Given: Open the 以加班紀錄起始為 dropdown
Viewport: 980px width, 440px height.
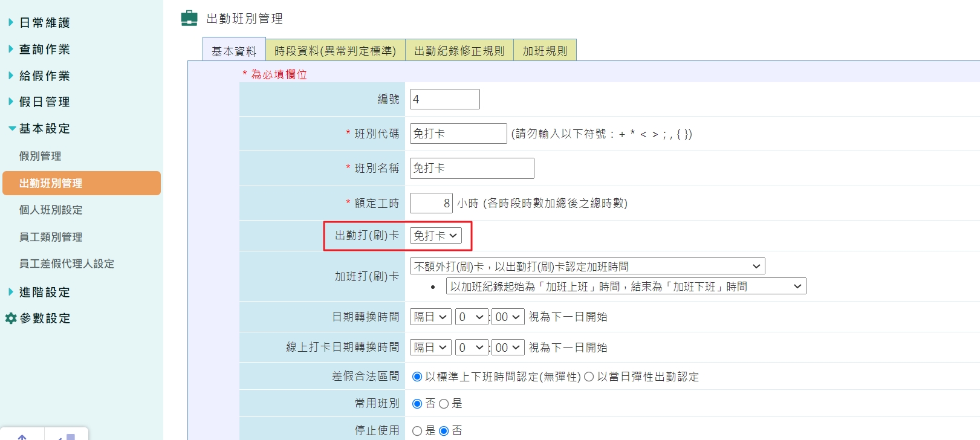Looking at the screenshot, I should [x=626, y=286].
